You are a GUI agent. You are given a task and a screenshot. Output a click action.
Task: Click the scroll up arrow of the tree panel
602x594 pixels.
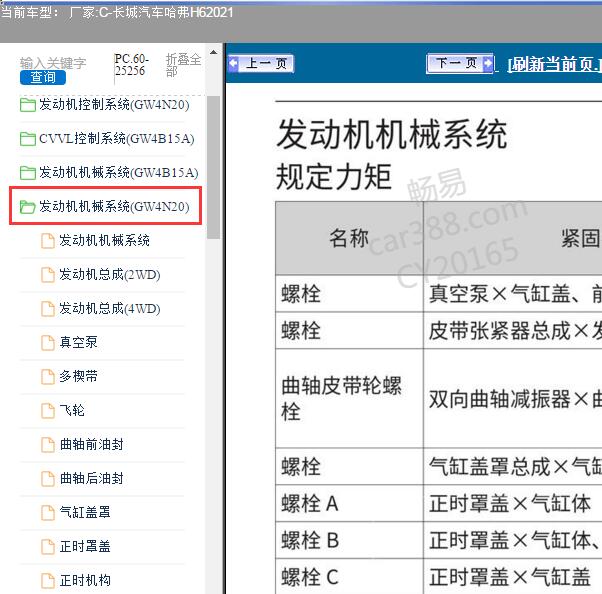(x=214, y=53)
